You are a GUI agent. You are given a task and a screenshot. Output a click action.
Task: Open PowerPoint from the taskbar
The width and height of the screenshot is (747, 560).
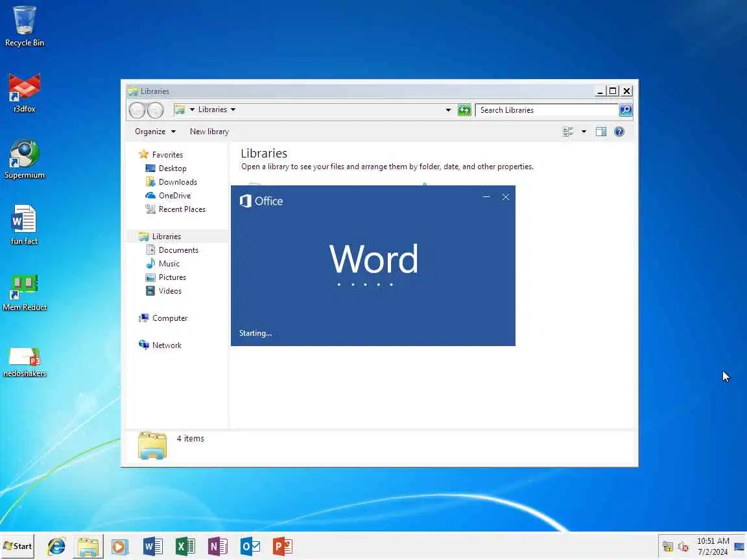pyautogui.click(x=283, y=546)
